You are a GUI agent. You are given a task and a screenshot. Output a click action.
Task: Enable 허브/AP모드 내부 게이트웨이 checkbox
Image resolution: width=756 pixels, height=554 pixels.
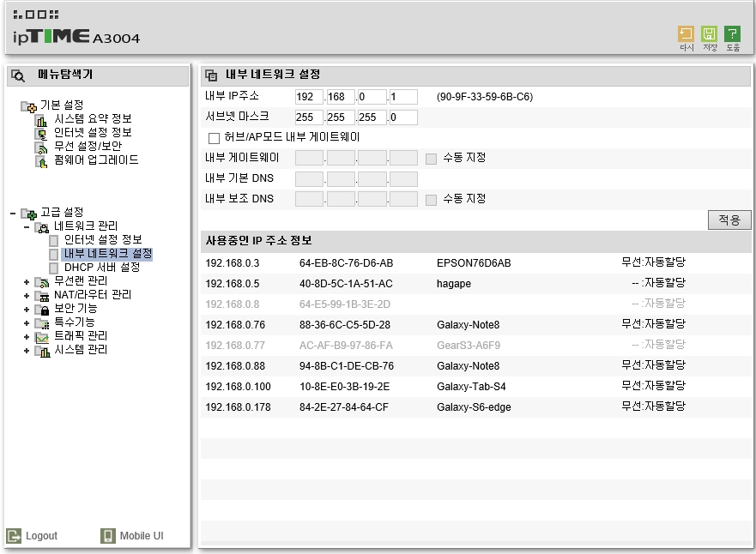[x=215, y=138]
